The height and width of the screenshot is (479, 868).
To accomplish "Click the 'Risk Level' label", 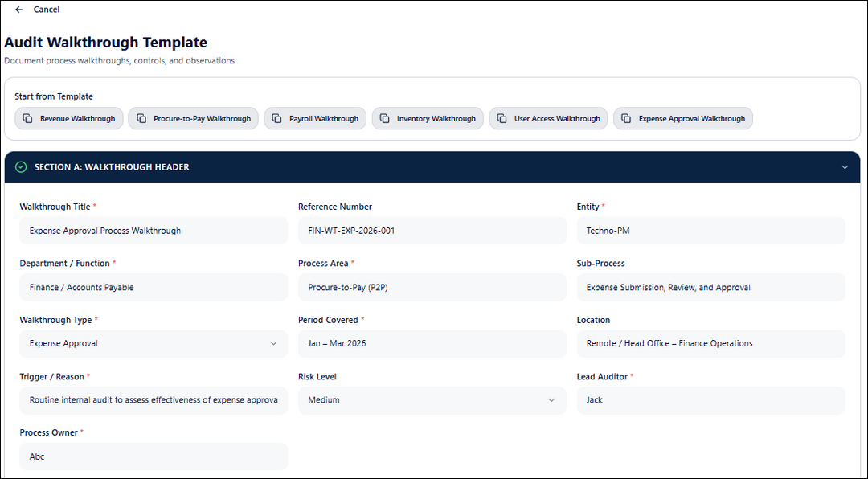I will (317, 377).
